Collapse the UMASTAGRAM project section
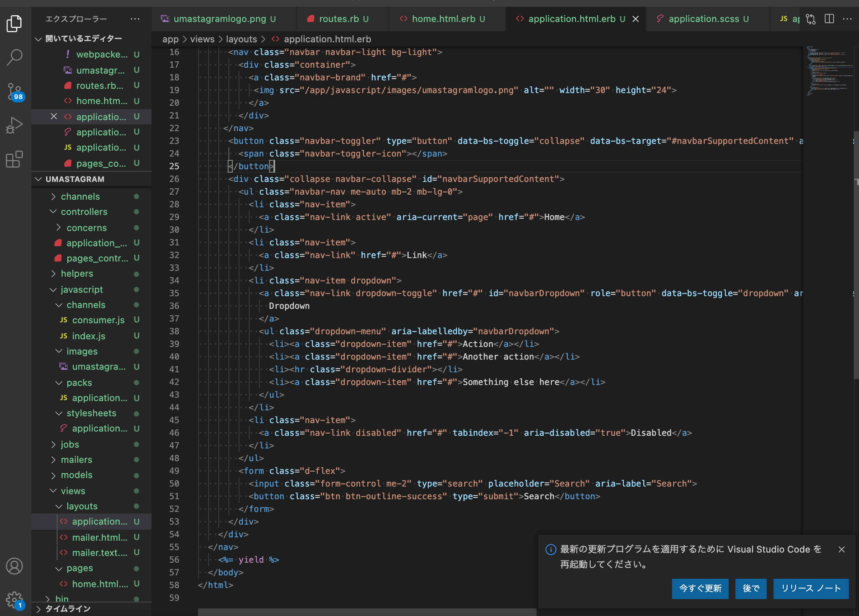 91,179
